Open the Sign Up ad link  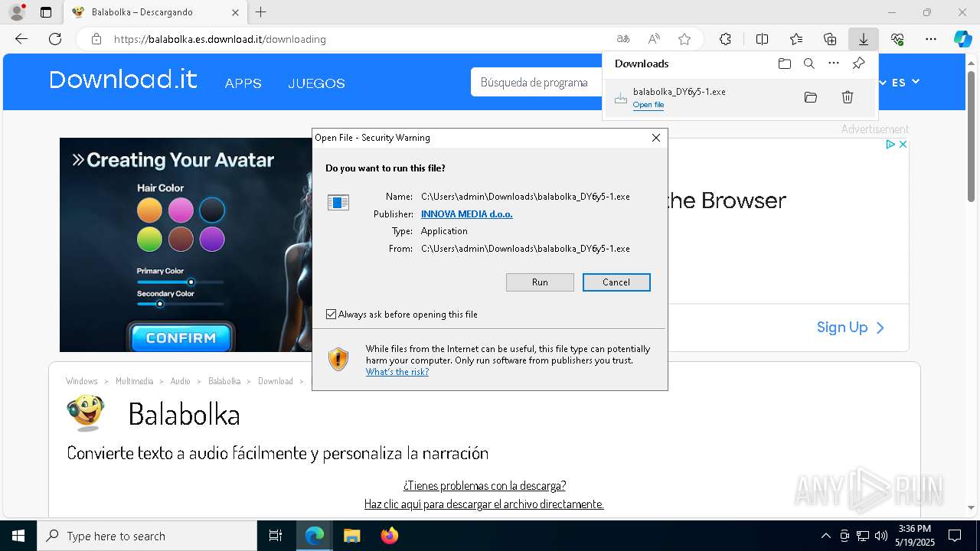point(851,328)
